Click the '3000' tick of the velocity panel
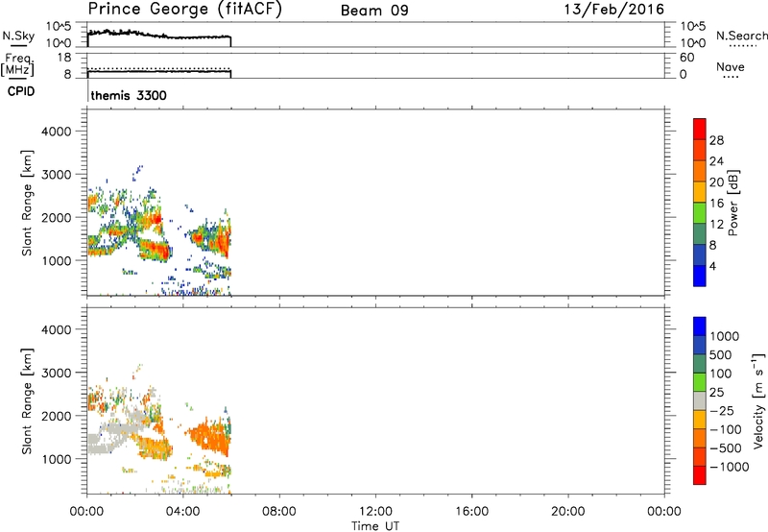The width and height of the screenshot is (768, 532). [x=57, y=373]
